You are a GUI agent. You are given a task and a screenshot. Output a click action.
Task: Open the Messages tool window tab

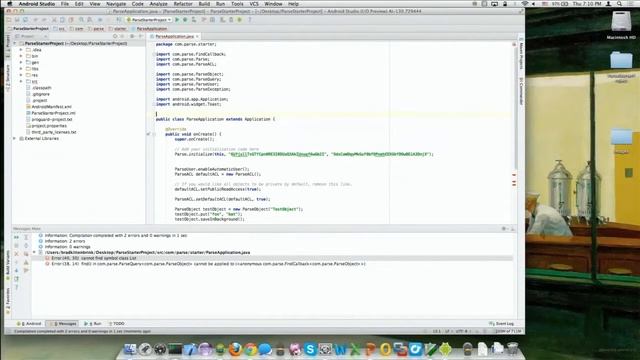tap(62, 323)
